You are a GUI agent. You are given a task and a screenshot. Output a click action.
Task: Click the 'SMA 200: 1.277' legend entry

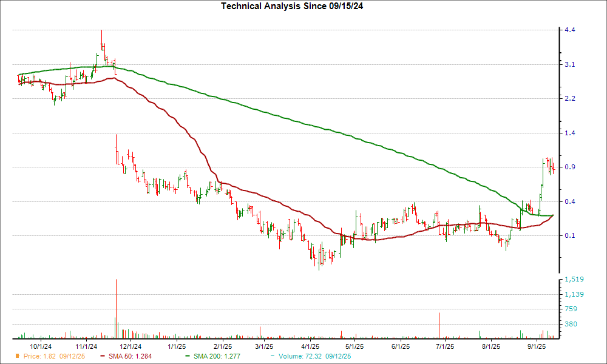[217, 356]
